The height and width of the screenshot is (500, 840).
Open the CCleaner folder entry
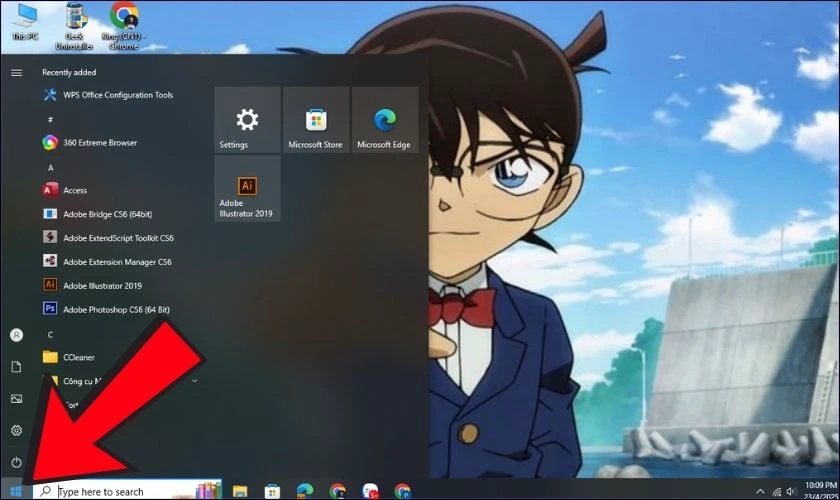pyautogui.click(x=68, y=357)
